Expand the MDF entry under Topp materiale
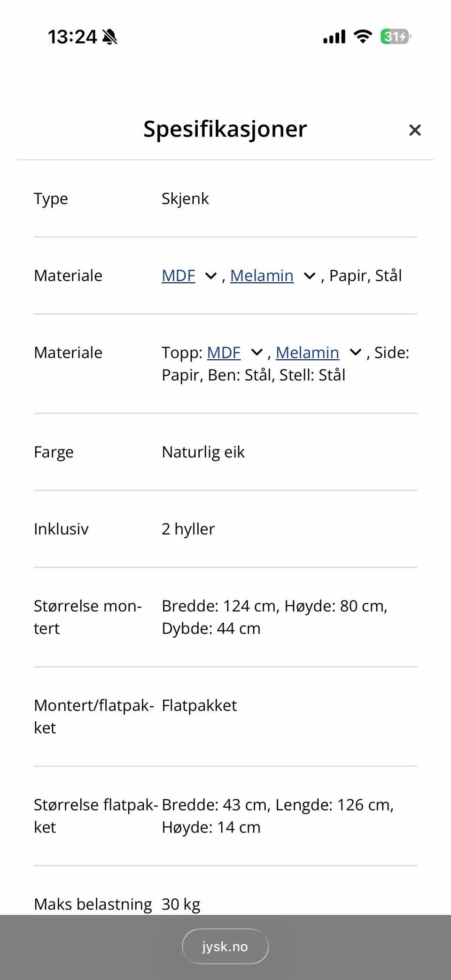The width and height of the screenshot is (451, 980). point(256,352)
